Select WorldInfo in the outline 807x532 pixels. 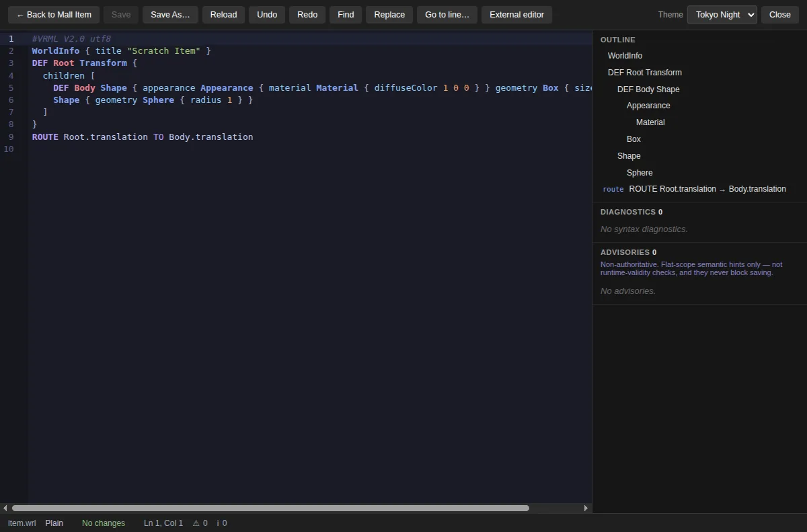tap(625, 56)
